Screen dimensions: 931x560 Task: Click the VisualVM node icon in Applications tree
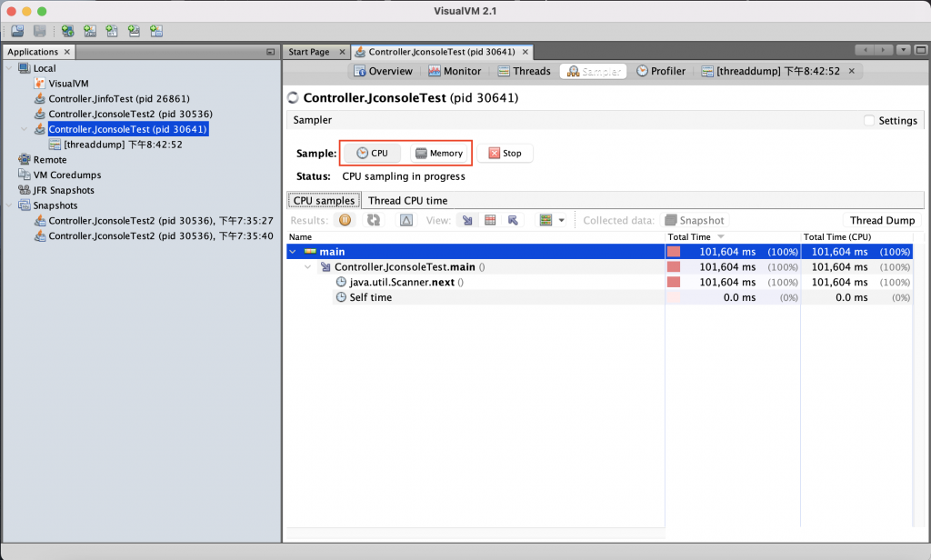coord(40,84)
